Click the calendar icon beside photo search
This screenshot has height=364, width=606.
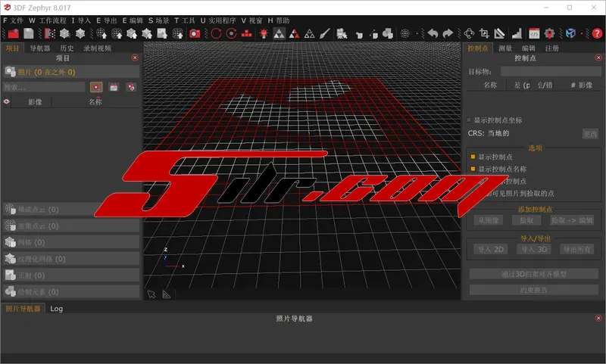coord(114,87)
